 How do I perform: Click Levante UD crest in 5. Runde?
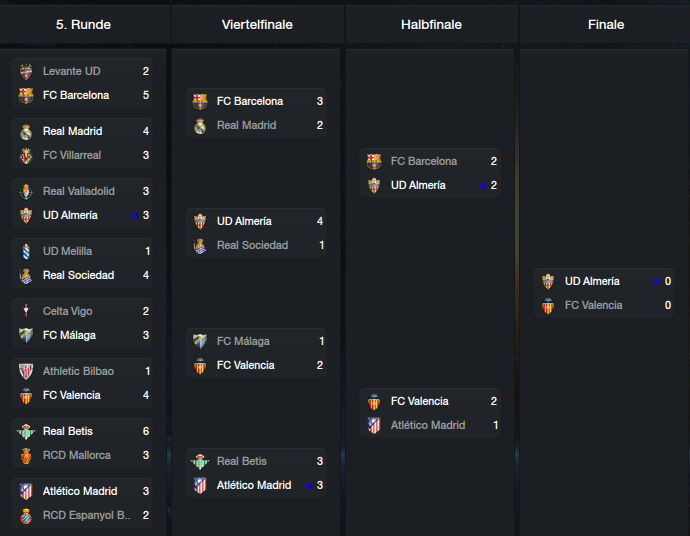pos(26,71)
